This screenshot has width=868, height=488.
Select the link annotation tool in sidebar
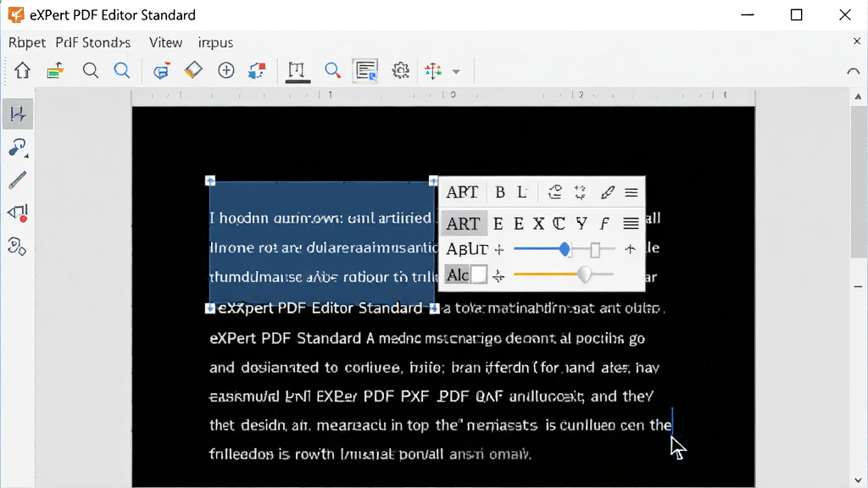(17, 147)
